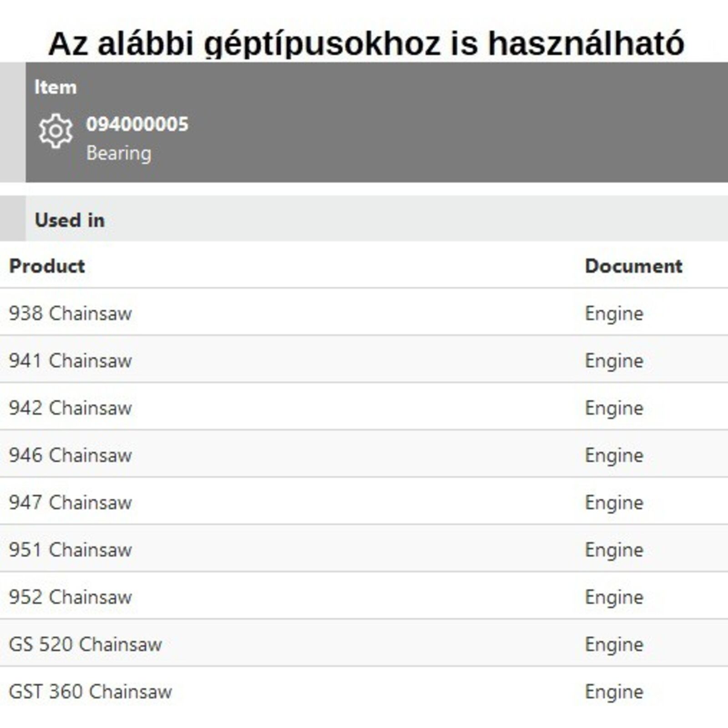Click the Item header label

[56, 87]
